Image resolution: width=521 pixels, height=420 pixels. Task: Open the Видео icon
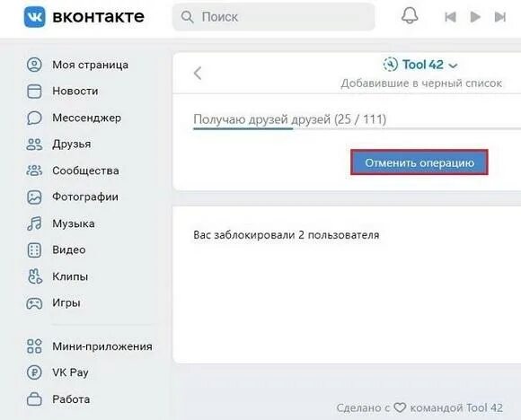point(34,250)
